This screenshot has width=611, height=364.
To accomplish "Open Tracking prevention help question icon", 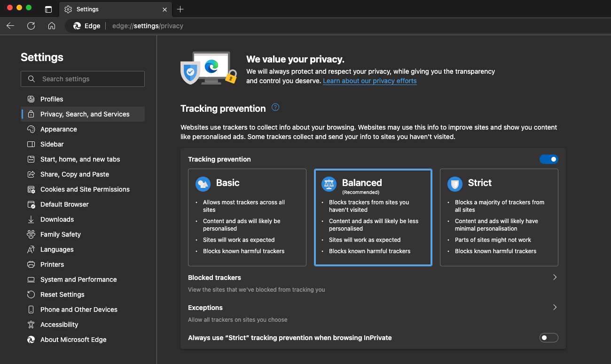I will (275, 108).
